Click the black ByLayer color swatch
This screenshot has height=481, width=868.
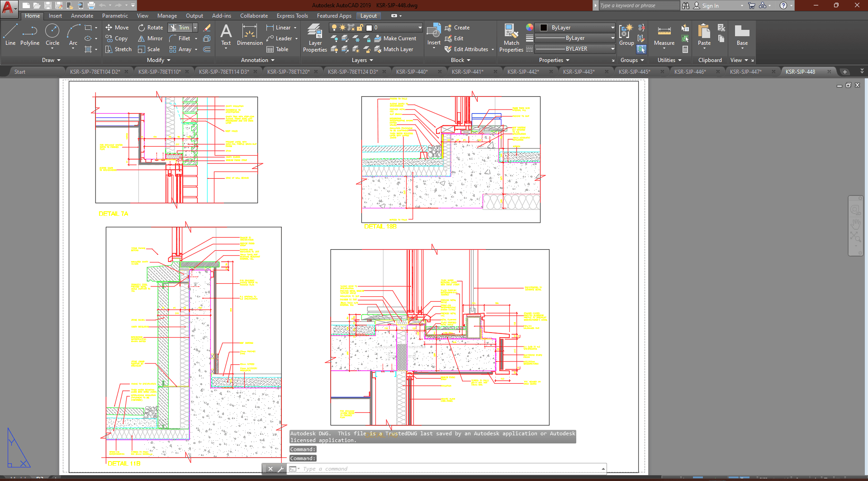click(x=544, y=28)
